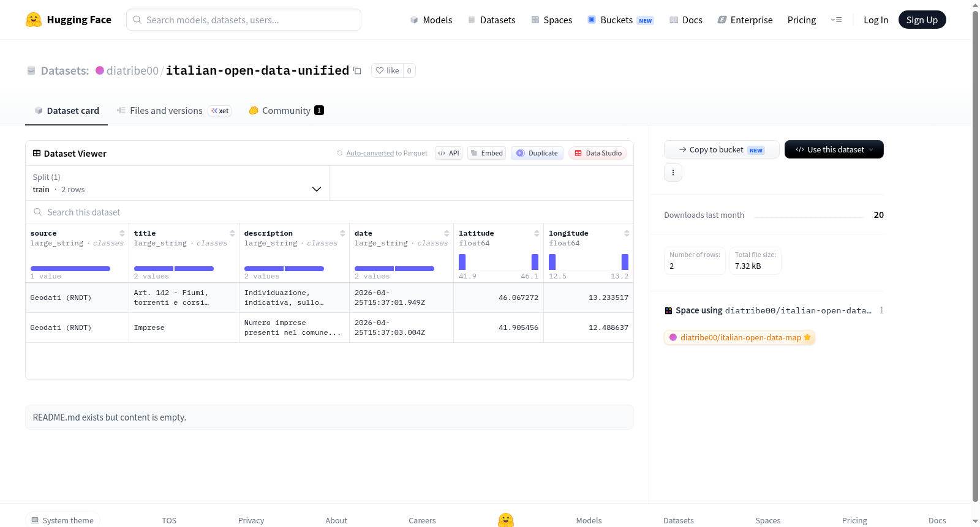Sort the longitude column
This screenshot has width=980, height=527.
[627, 233]
